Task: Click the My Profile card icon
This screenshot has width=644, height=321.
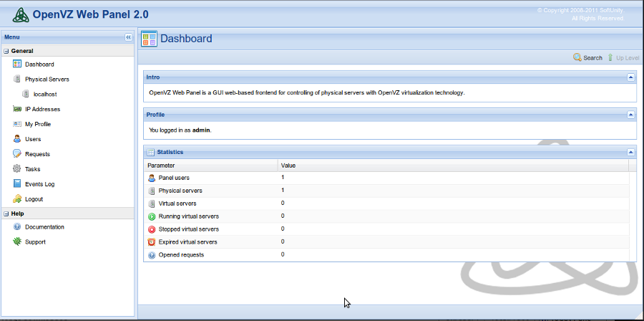Action: click(x=17, y=124)
